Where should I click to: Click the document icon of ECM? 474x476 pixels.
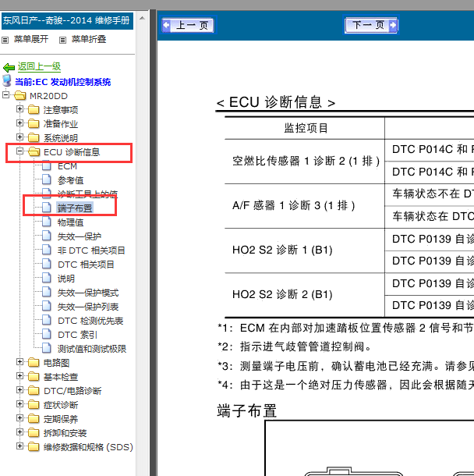click(x=47, y=166)
